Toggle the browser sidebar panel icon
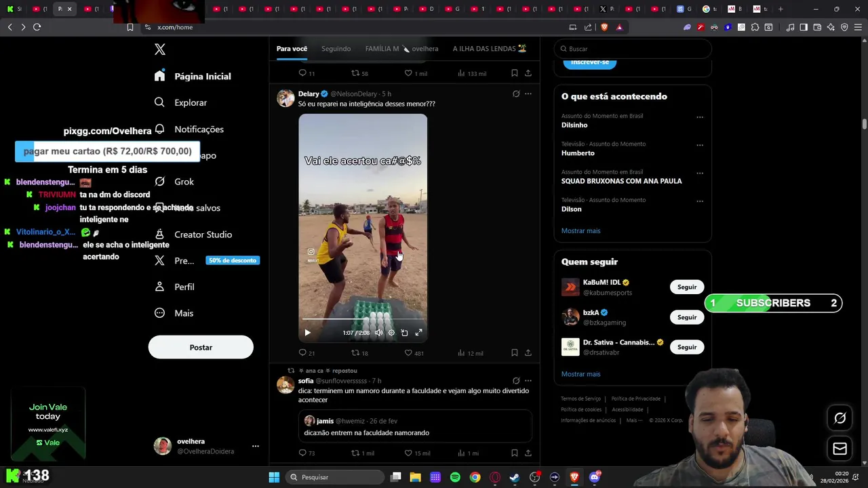This screenshot has height=488, width=868. click(804, 27)
